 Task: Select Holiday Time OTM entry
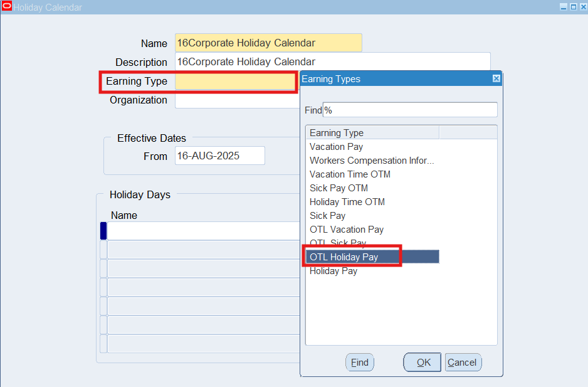pyautogui.click(x=347, y=202)
